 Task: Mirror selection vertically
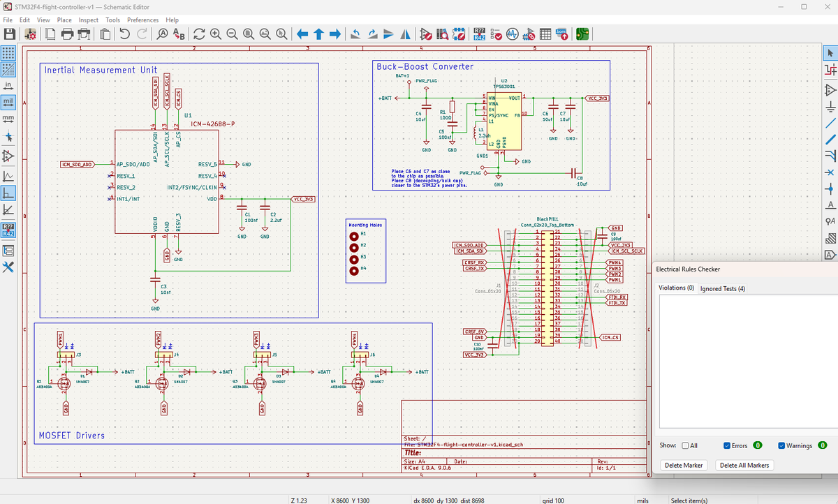pos(389,34)
